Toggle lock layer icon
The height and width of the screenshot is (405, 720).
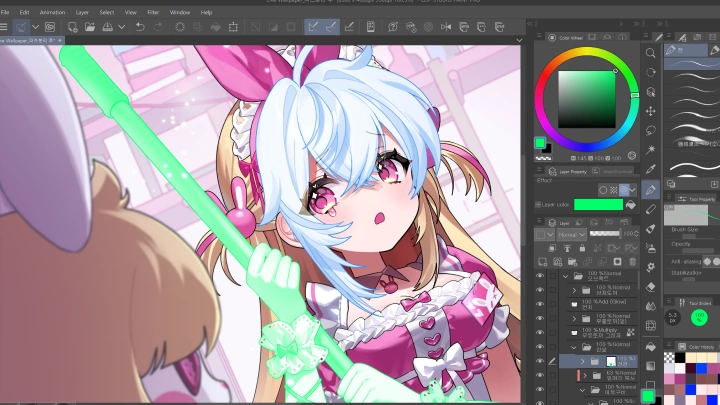click(x=582, y=248)
